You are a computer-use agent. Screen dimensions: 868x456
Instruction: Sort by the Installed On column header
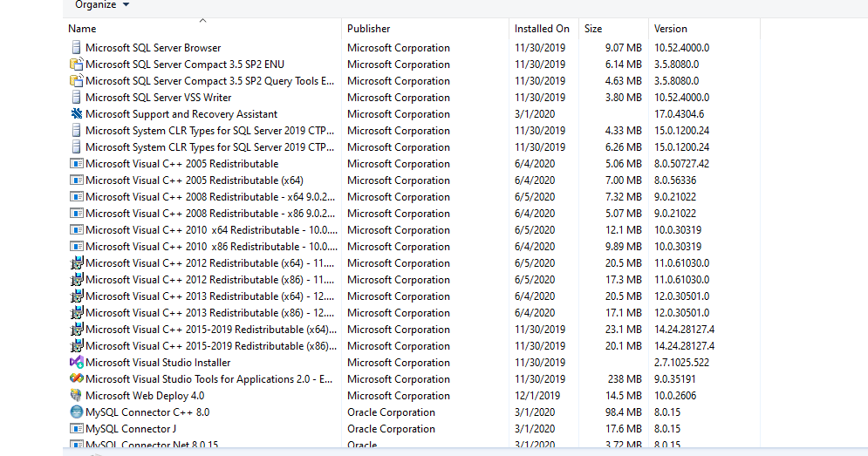542,29
